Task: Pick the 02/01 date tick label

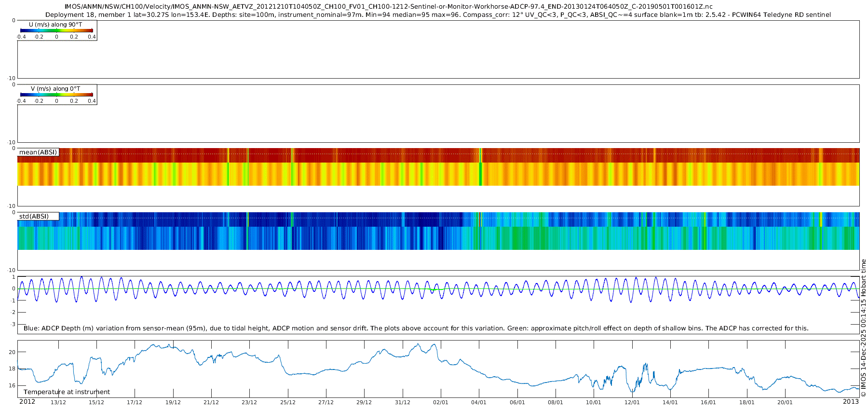Action: [441, 403]
